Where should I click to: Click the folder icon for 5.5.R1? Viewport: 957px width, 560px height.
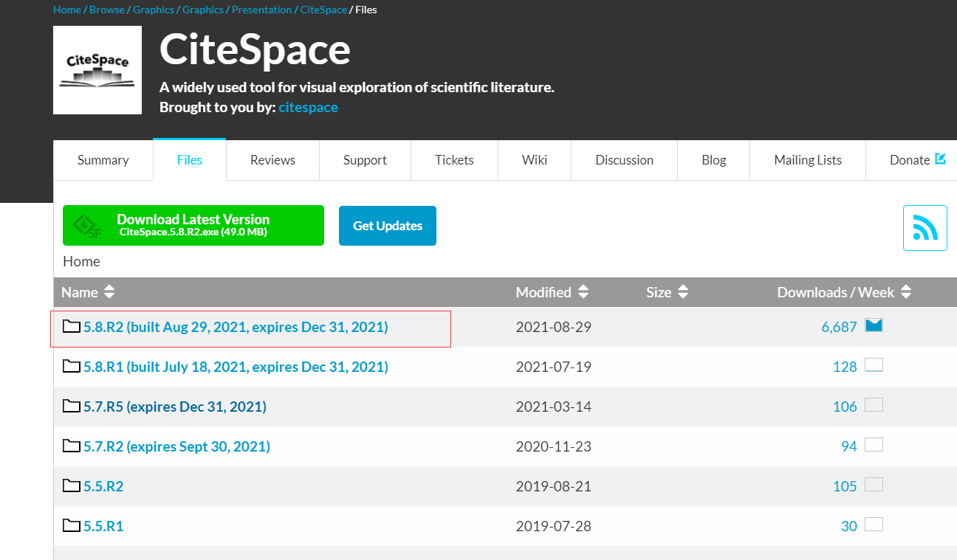(72, 525)
